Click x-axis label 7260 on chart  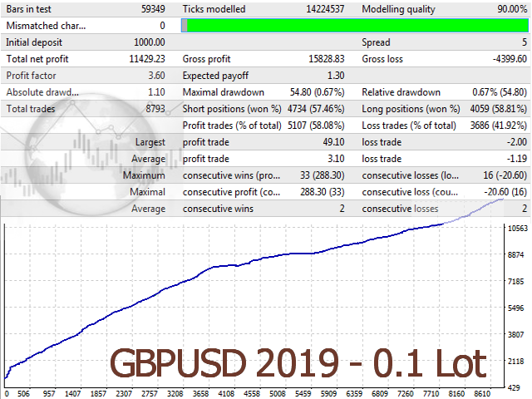405,394
